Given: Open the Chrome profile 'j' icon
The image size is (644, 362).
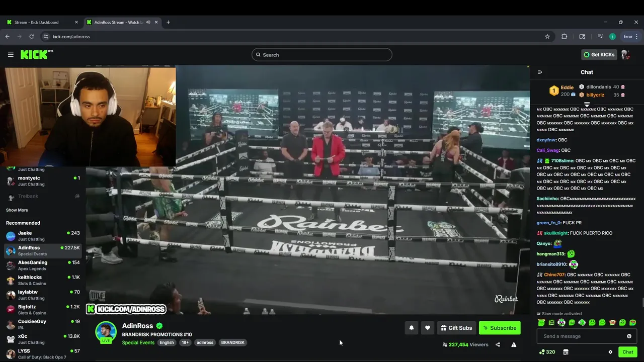Looking at the screenshot, I should tap(612, 37).
